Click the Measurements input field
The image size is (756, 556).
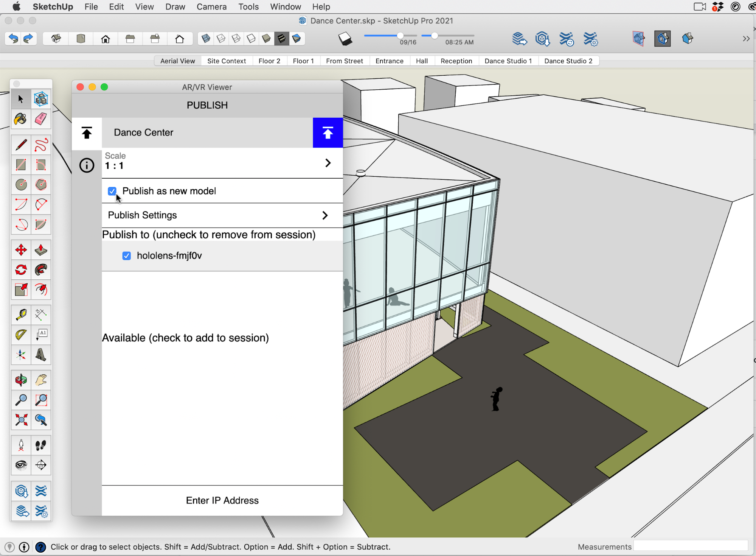[x=691, y=546]
